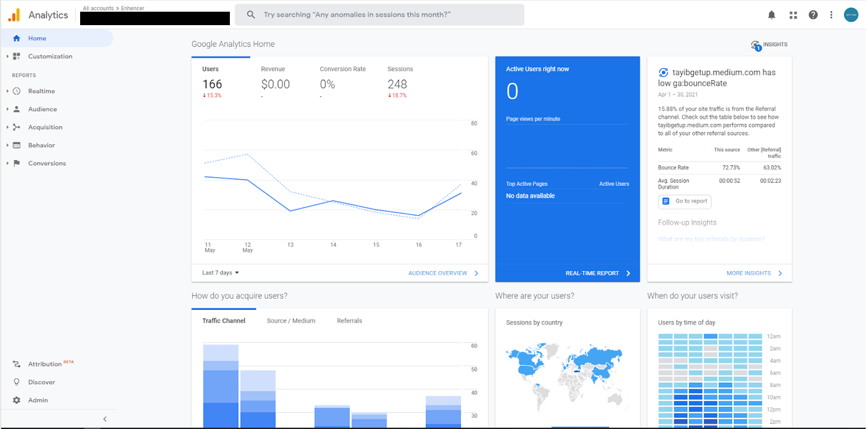Expand the Audience reports arrow
Image resolution: width=868 pixels, height=429 pixels.
pos(8,109)
